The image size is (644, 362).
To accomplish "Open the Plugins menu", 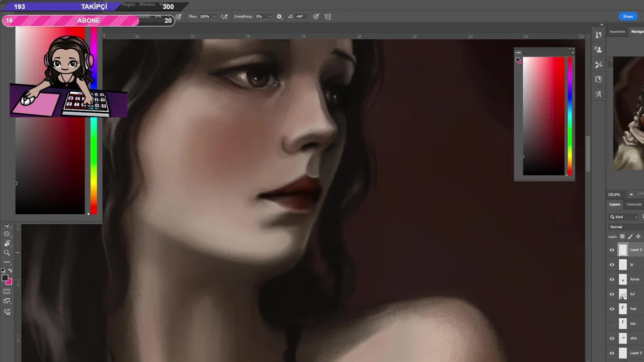I will pos(128,5).
